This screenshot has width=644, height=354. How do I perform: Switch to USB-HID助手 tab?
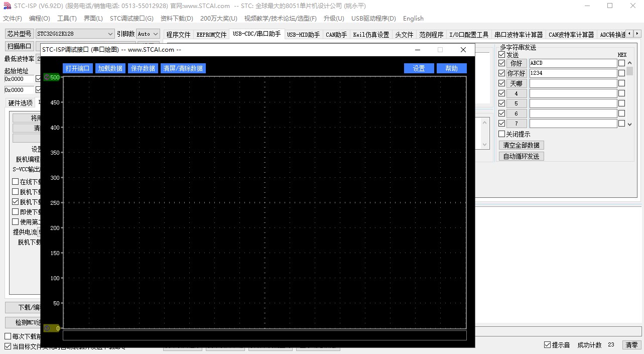click(303, 35)
